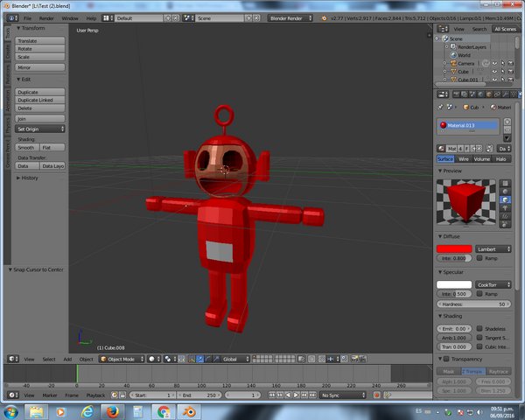
Task: Open the Constraints properties chain icon
Action: pos(497,94)
